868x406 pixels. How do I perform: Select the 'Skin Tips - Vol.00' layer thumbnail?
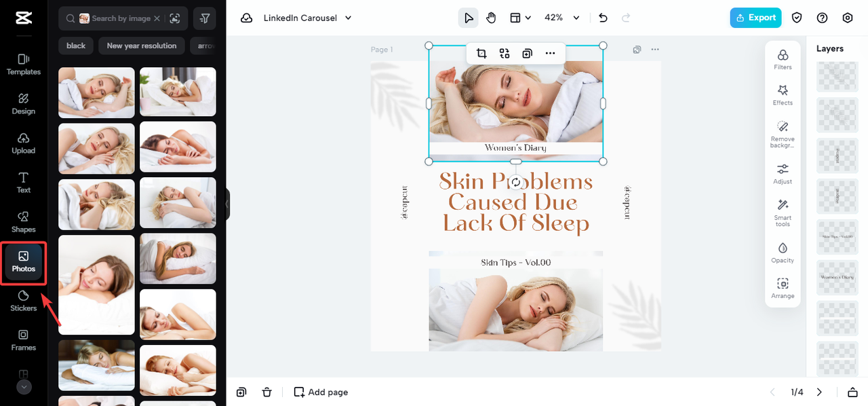tap(837, 237)
